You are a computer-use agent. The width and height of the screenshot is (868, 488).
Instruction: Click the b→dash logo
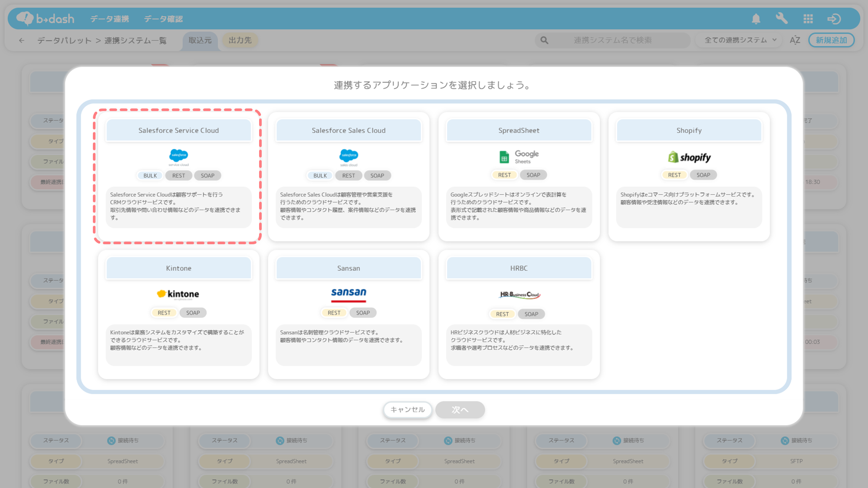point(45,19)
